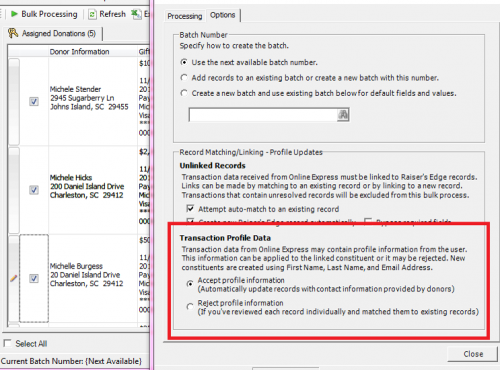Open batch search binoculars icon
The width and height of the screenshot is (500, 370).
click(x=343, y=115)
